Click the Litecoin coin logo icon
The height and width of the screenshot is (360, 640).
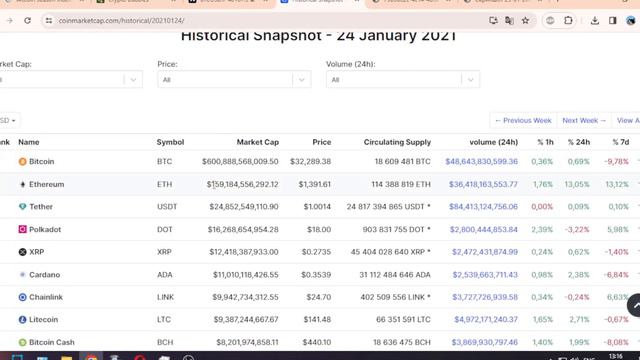coord(22,320)
